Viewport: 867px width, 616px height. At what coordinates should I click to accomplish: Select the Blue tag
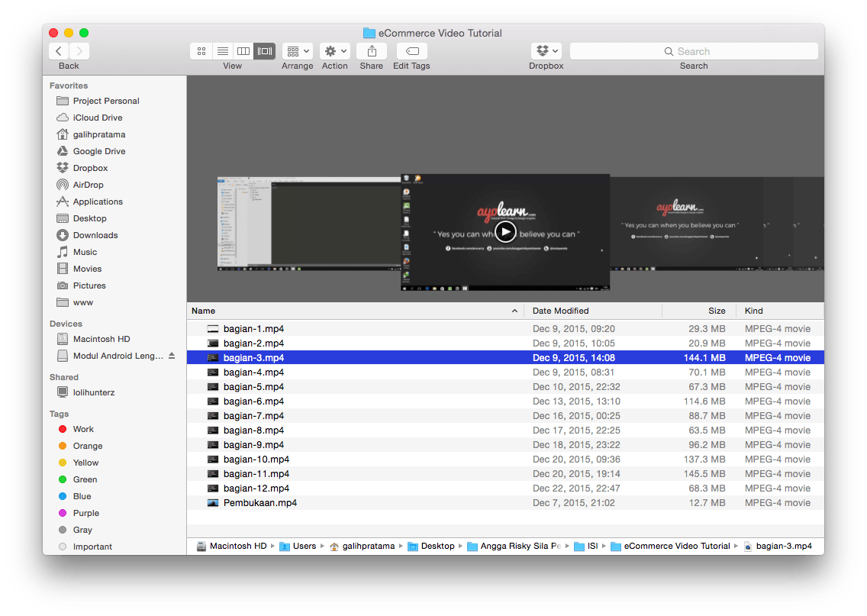coord(75,497)
